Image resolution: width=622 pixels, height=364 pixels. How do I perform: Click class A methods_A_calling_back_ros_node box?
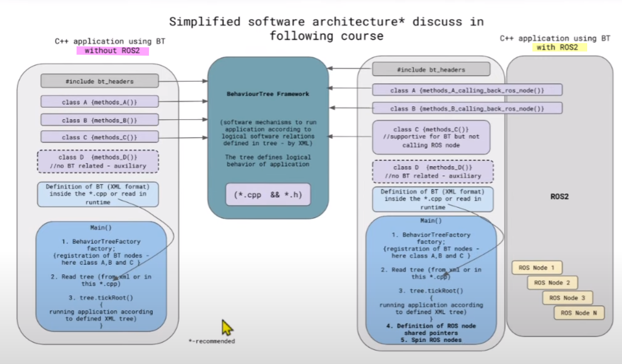tap(467, 90)
